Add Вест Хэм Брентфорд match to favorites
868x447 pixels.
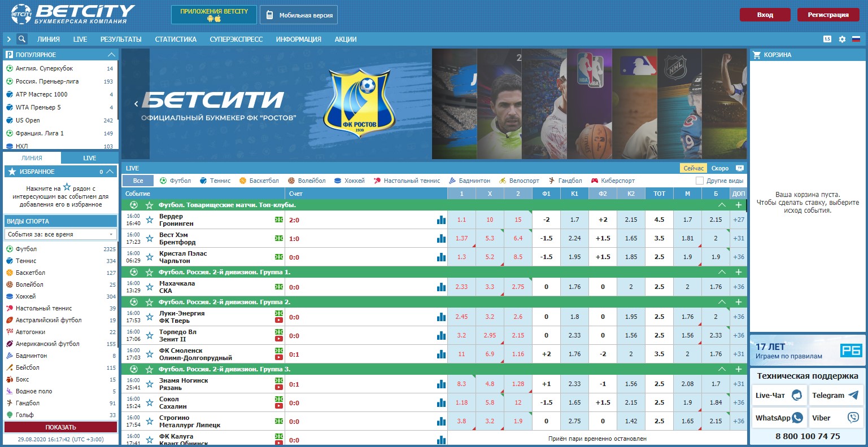(x=150, y=239)
